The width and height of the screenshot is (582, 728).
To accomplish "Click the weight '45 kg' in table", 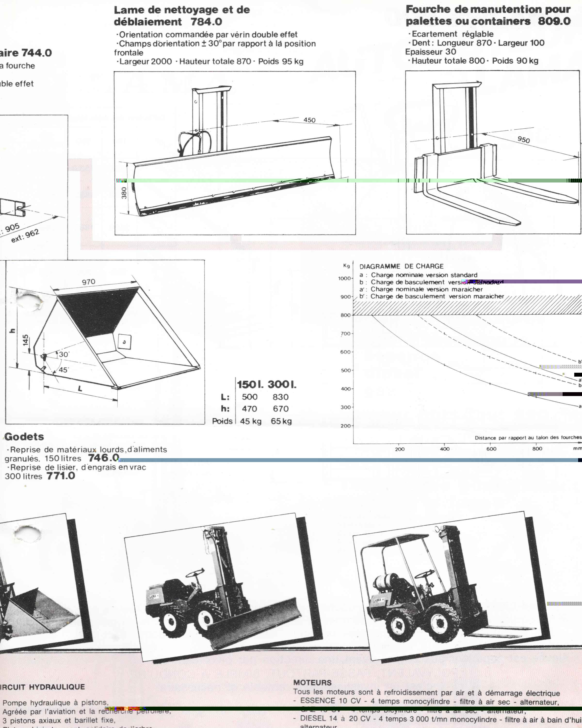I will tap(251, 422).
